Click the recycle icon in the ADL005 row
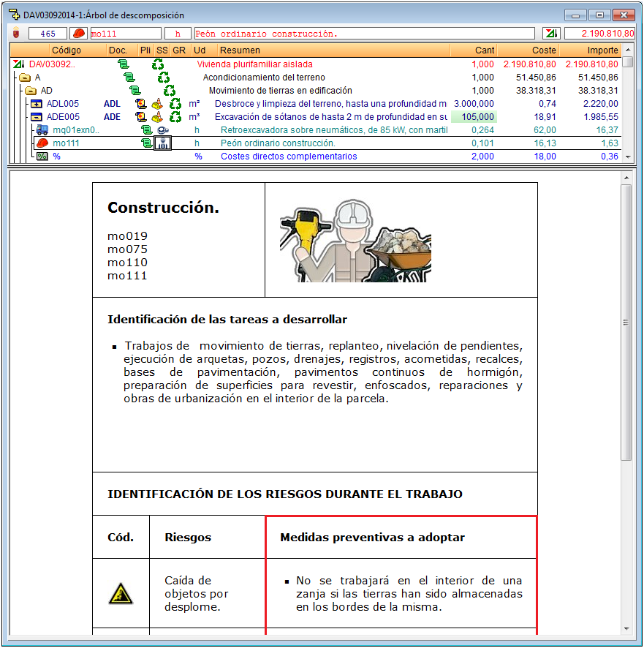Screen dimensions: 644x648 175,104
